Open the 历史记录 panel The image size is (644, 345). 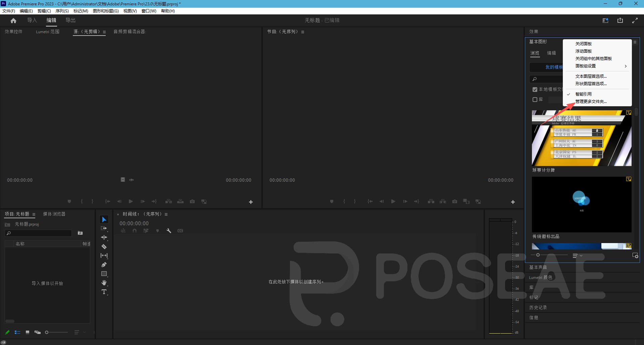pos(538,307)
